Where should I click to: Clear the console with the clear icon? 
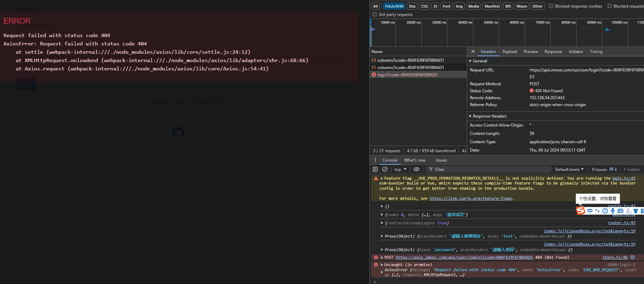(385, 169)
